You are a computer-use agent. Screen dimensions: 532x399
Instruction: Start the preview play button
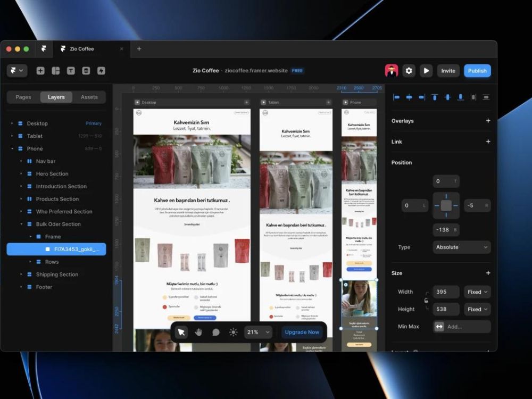426,71
